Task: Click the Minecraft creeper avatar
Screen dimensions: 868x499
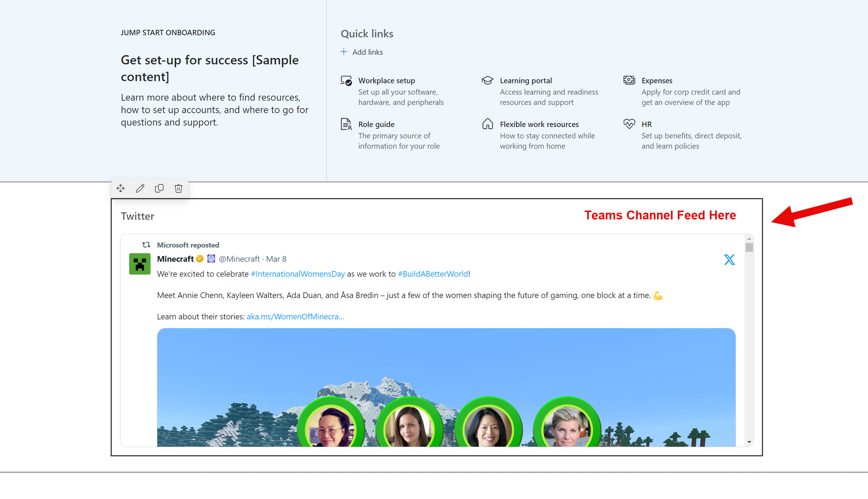Action: 140,264
